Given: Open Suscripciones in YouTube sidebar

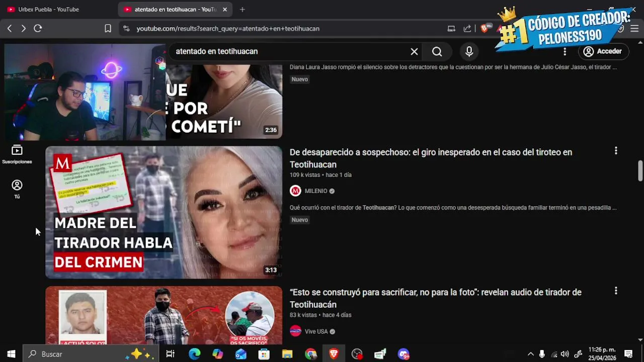Looking at the screenshot, I should pos(17,154).
